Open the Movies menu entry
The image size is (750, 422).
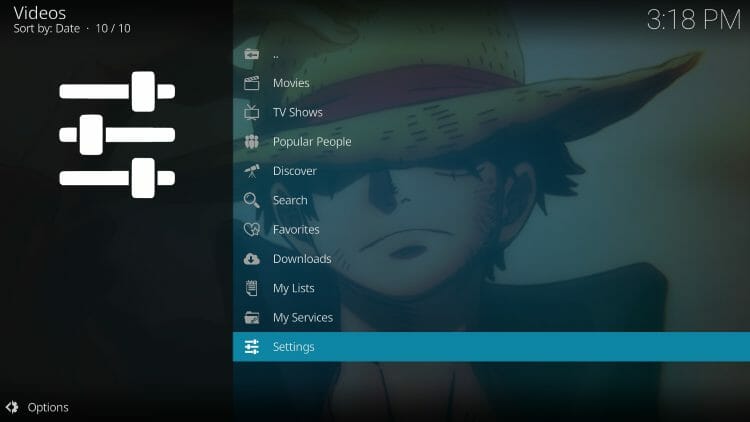(x=491, y=83)
